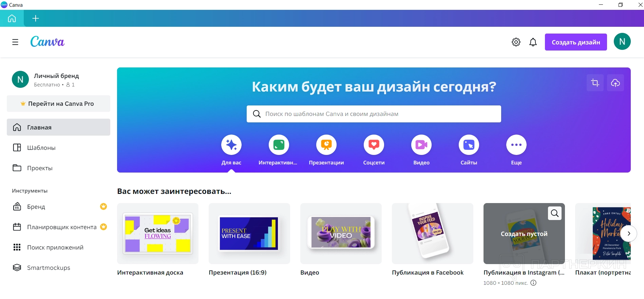Open 'Smartmockups' in the sidebar
Viewport: 644px width, 299px height.
pos(58,267)
